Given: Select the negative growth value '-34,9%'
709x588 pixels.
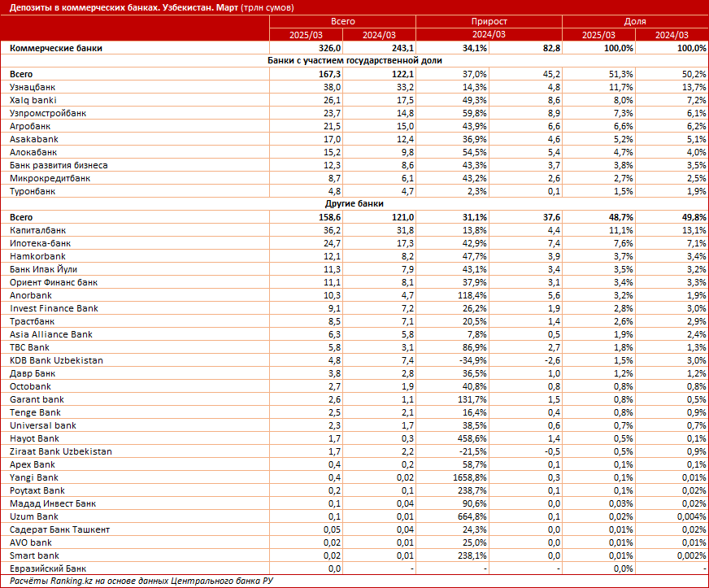Looking at the screenshot, I should click(472, 360).
